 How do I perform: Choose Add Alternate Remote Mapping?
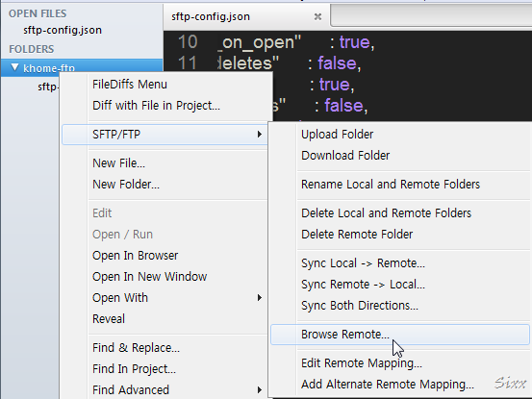click(x=388, y=384)
